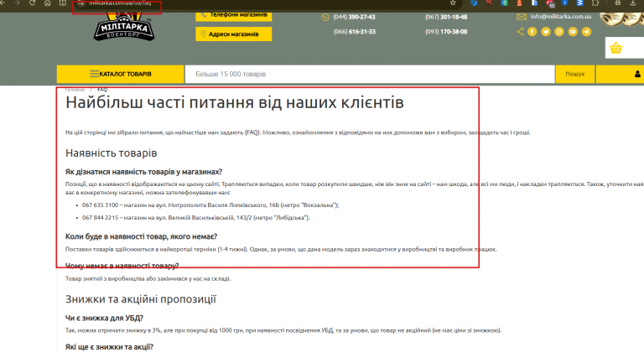This screenshot has width=644, height=352.
Task: Open the Twitter social icon
Action: (x=546, y=32)
